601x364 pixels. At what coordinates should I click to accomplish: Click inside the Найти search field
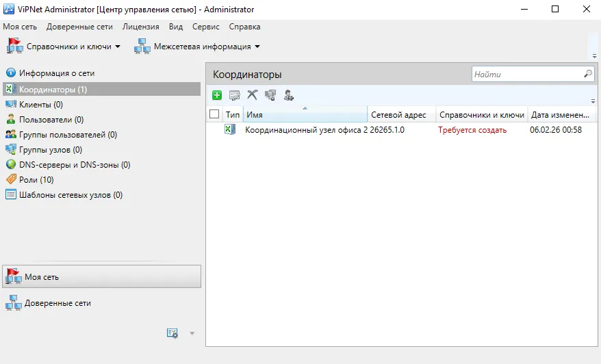[527, 75]
